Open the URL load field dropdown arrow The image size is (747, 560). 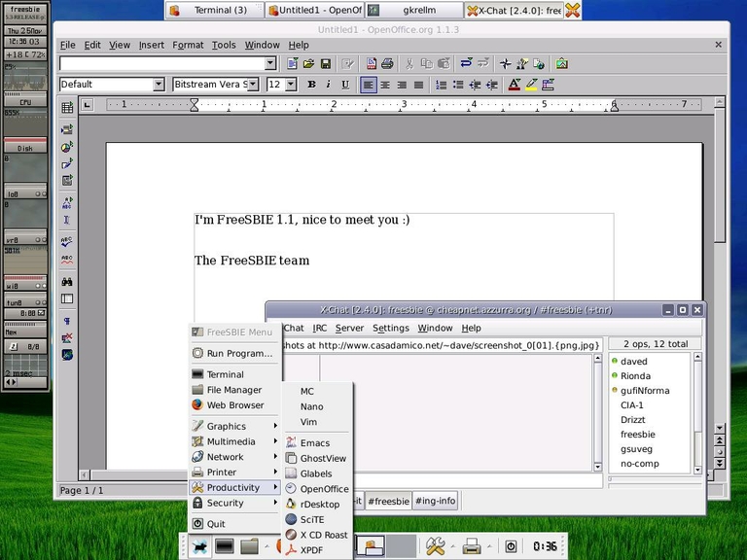270,63
